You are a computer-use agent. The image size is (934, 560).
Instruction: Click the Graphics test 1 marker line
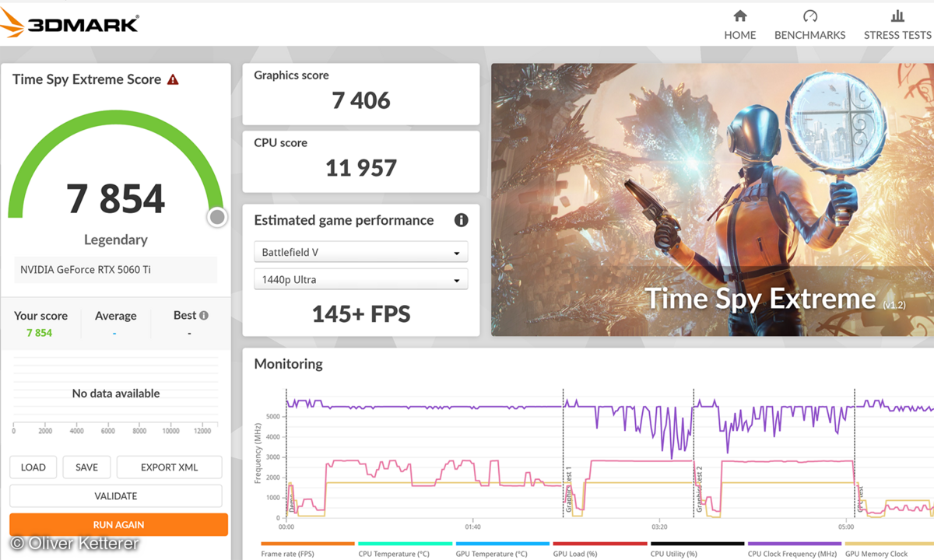pos(563,453)
